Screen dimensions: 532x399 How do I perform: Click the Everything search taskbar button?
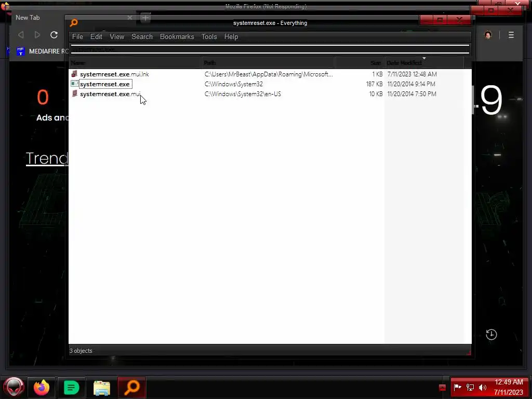point(132,387)
